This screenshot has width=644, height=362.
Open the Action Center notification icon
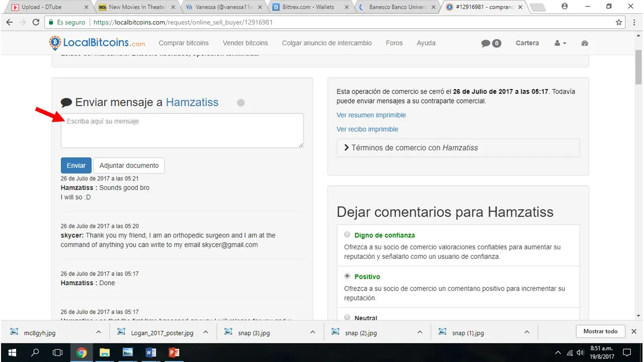[627, 352]
